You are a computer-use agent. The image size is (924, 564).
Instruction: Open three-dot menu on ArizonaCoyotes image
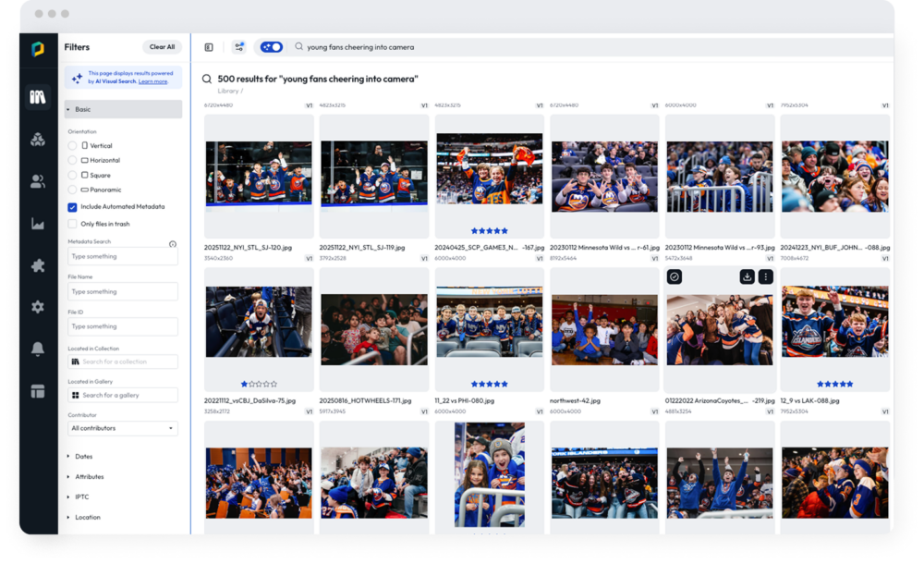[x=765, y=276]
